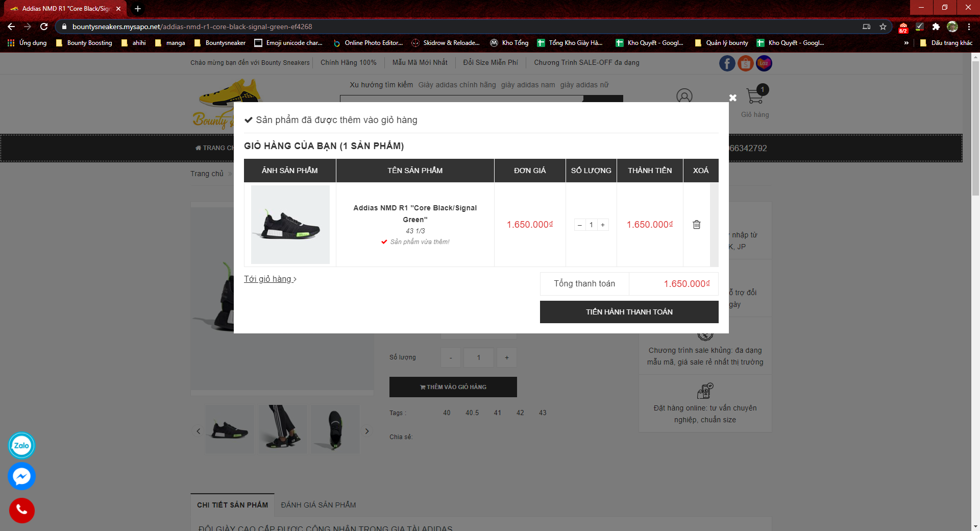Open the user account icon

click(x=684, y=96)
